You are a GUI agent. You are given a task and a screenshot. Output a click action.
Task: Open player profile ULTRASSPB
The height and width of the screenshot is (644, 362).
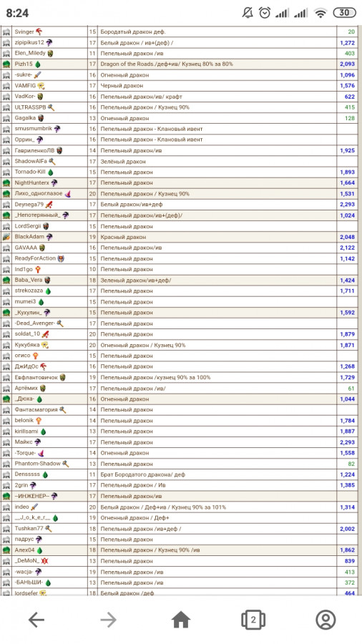click(x=30, y=107)
